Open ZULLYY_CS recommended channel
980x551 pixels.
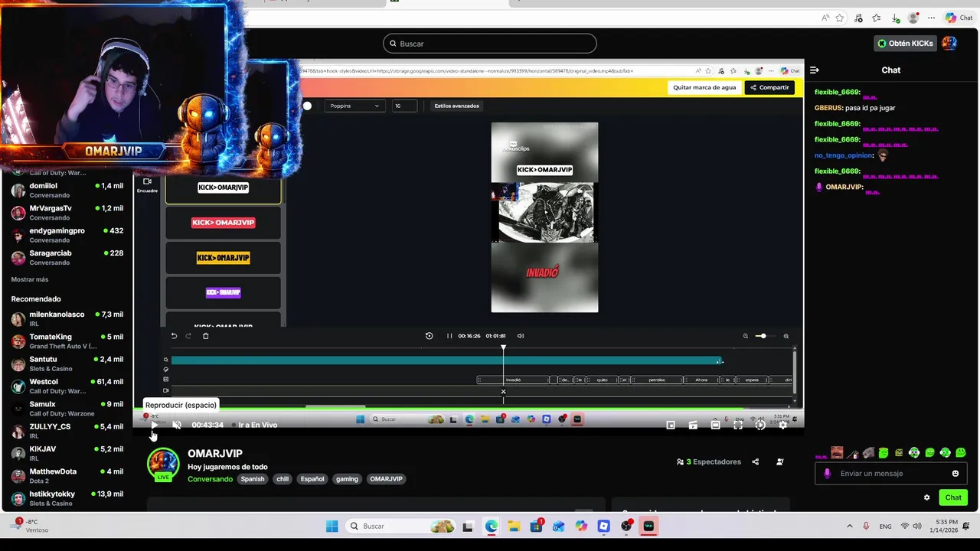(67, 431)
